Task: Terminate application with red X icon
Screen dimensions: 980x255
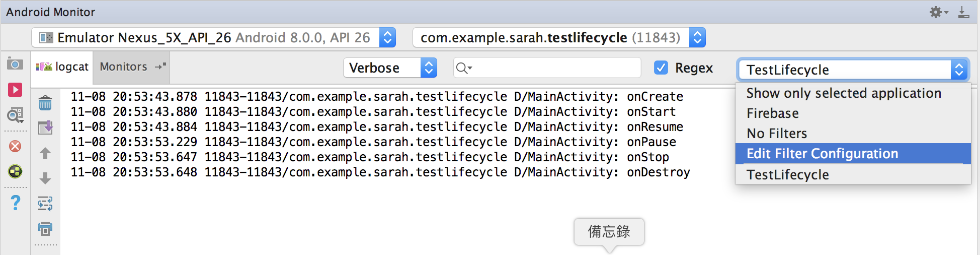Action: (15, 146)
